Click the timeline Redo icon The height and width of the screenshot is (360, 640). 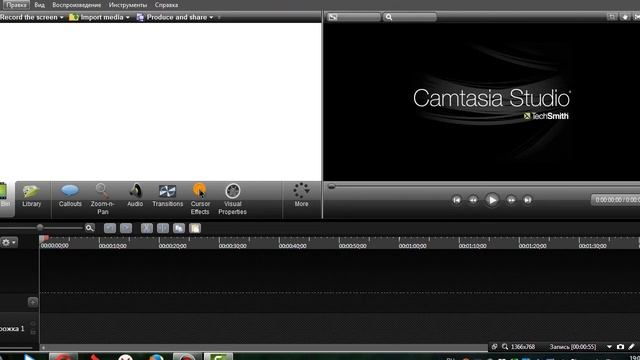tap(126, 228)
